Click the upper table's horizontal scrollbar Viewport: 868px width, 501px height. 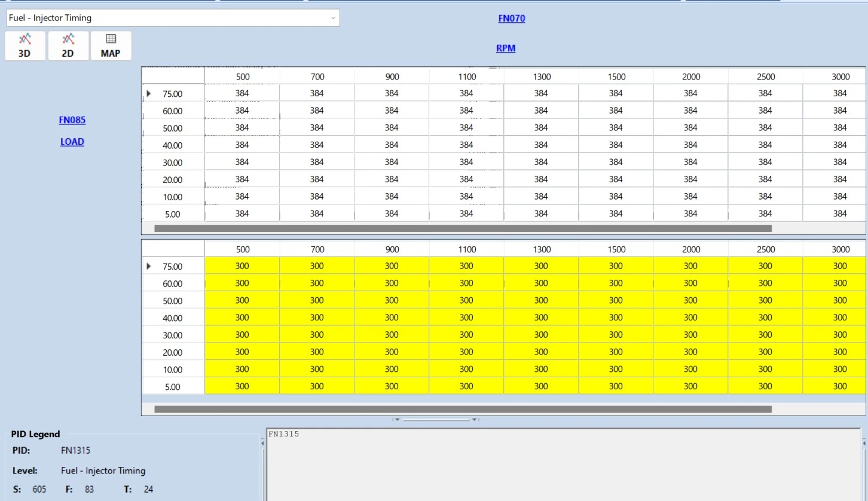[x=463, y=228]
